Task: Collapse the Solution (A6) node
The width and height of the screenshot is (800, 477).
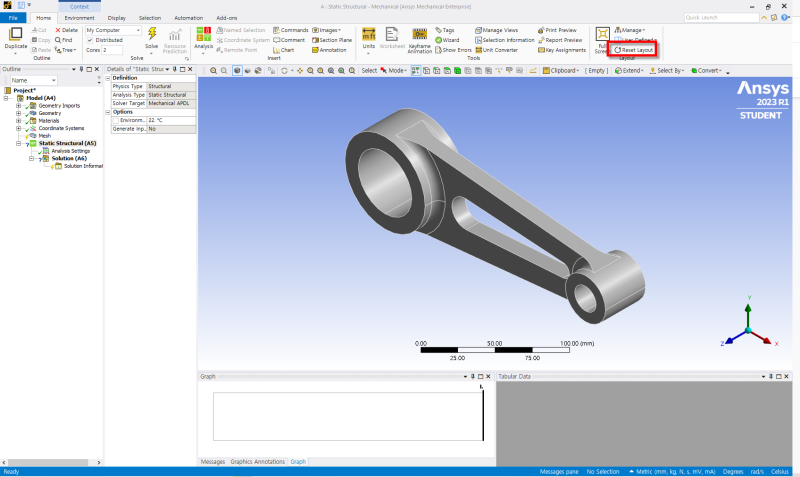Action: [x=31, y=159]
